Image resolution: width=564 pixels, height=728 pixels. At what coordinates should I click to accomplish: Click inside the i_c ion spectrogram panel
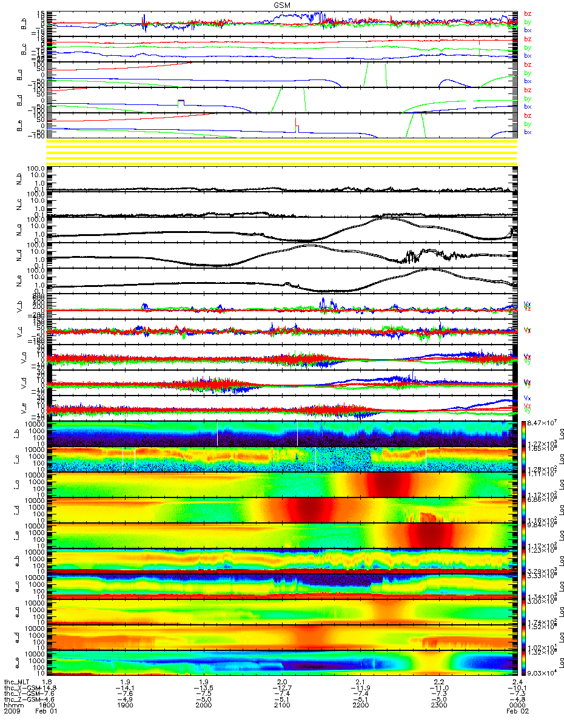pyautogui.click(x=281, y=460)
